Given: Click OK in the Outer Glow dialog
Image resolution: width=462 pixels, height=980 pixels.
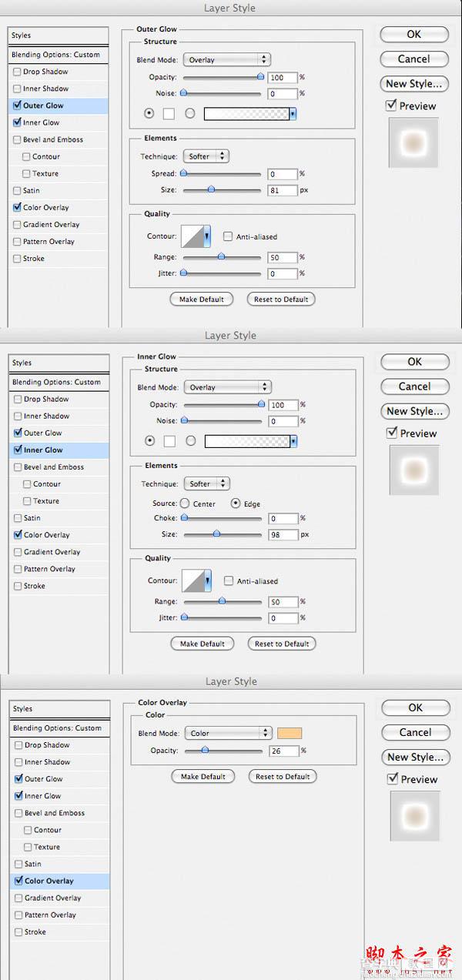Looking at the screenshot, I should click(x=414, y=34).
